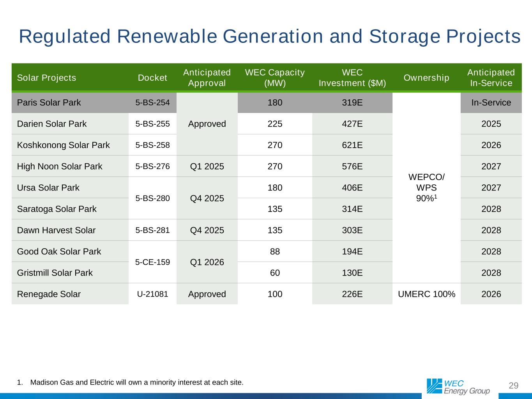
Task: Click the 130E investment value
Action: [352, 273]
